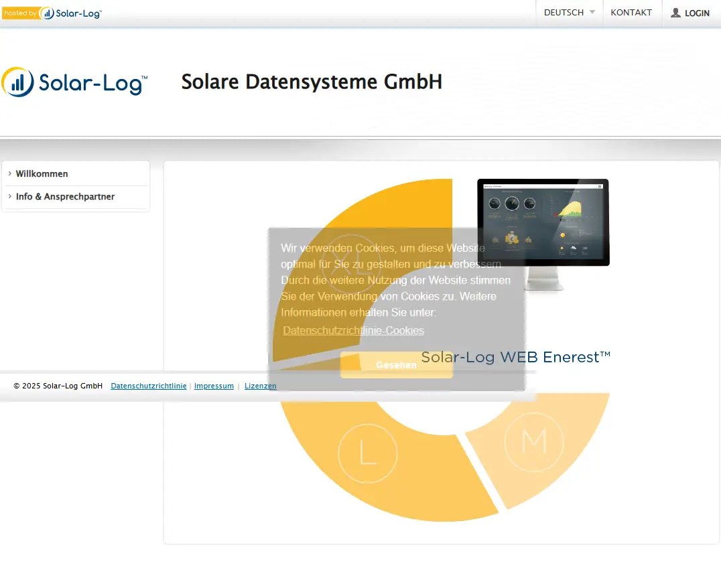The width and height of the screenshot is (721, 588).
Task: Select Info & Ansprechpartner in the sidebar
Action: [65, 197]
